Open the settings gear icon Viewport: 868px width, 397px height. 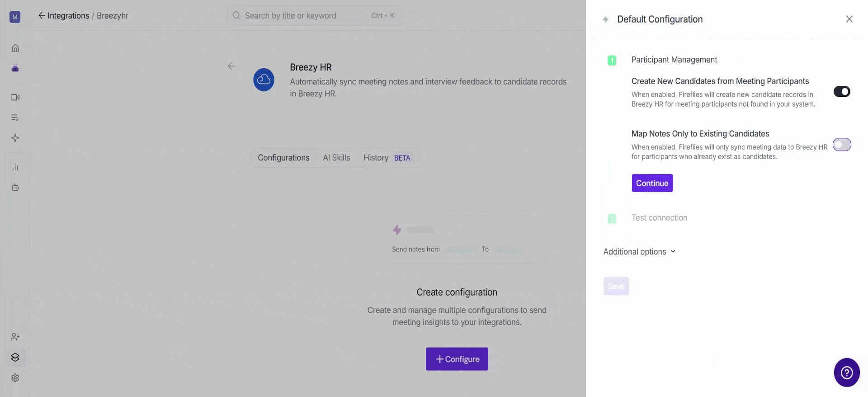[x=15, y=378]
